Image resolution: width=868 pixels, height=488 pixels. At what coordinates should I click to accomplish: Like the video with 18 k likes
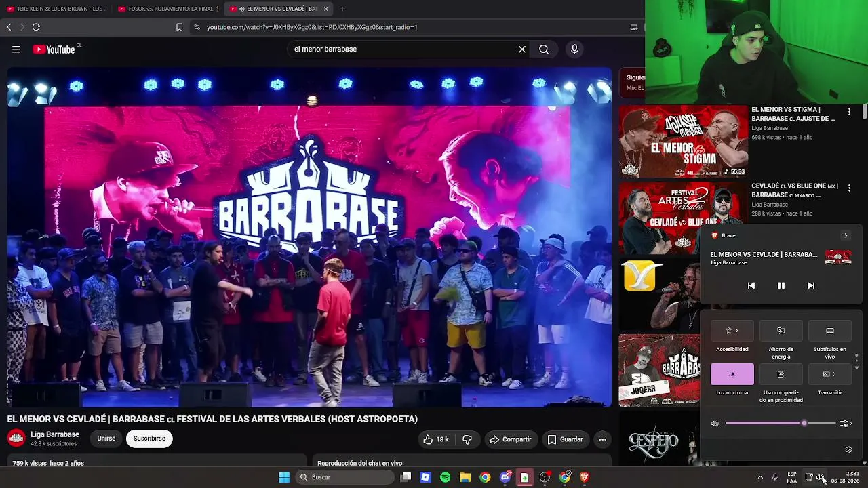[435, 439]
